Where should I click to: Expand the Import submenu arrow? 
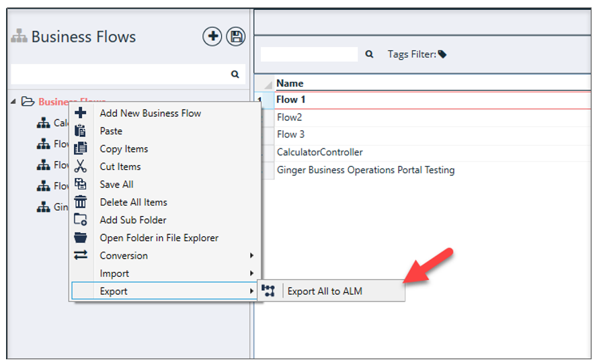pyautogui.click(x=251, y=273)
